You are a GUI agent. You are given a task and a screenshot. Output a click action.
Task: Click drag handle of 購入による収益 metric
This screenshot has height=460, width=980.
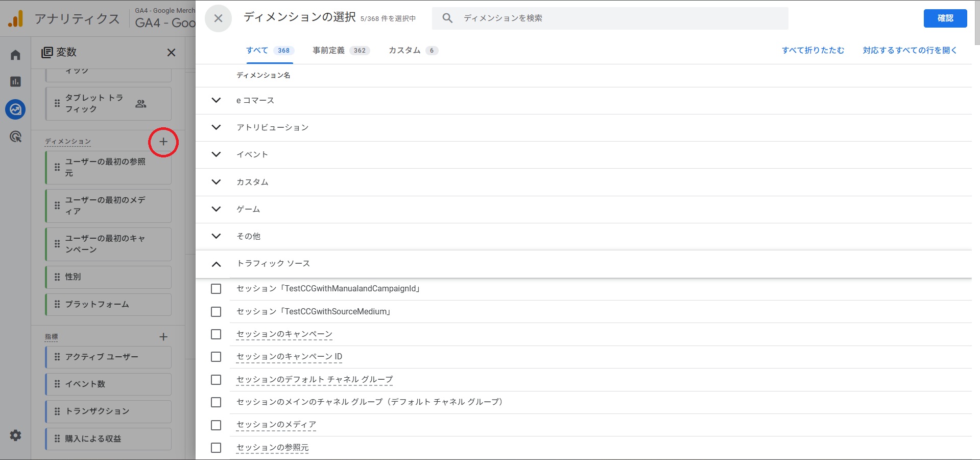click(x=57, y=439)
